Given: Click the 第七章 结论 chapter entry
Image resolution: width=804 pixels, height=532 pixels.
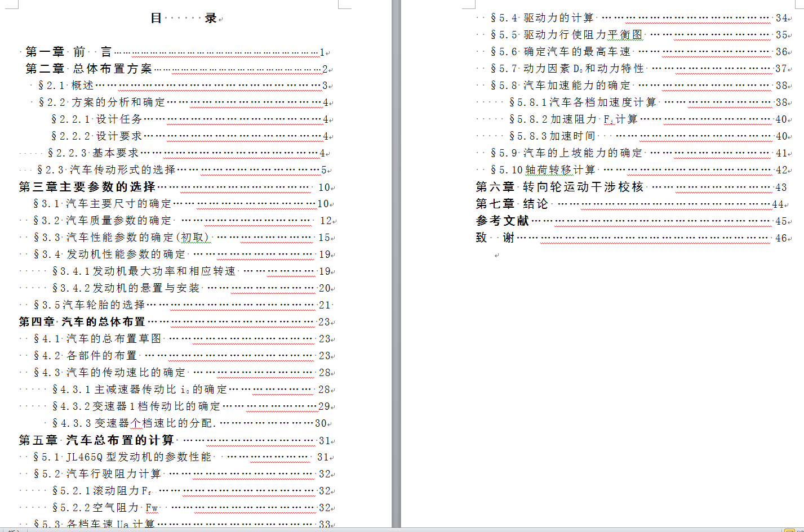Looking at the screenshot, I should [630, 204].
